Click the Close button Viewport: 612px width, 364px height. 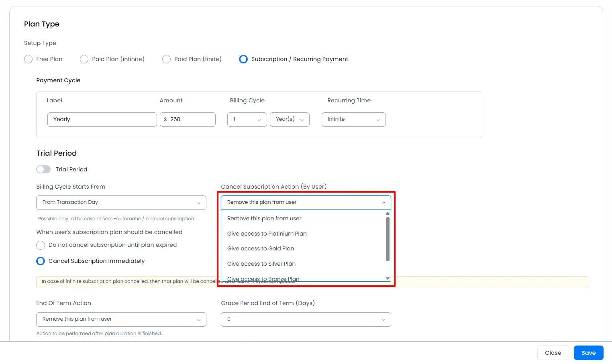tap(553, 353)
